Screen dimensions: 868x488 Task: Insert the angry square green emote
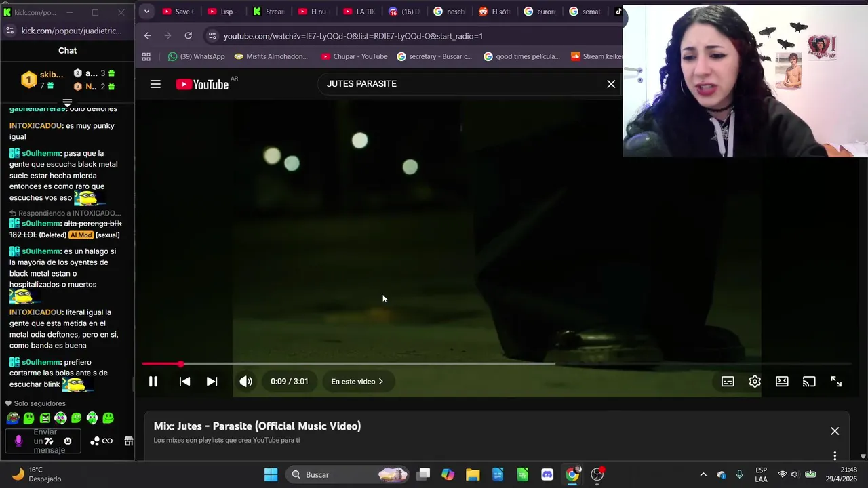point(45,418)
